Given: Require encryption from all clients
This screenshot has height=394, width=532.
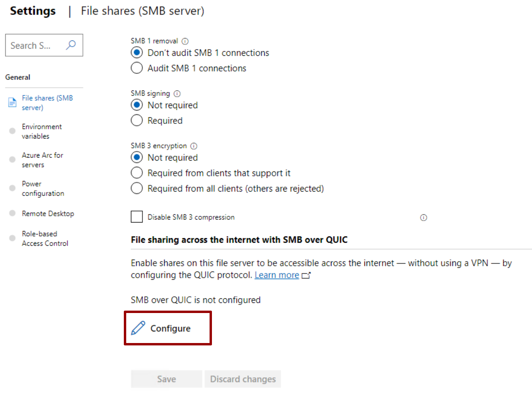Looking at the screenshot, I should [137, 188].
